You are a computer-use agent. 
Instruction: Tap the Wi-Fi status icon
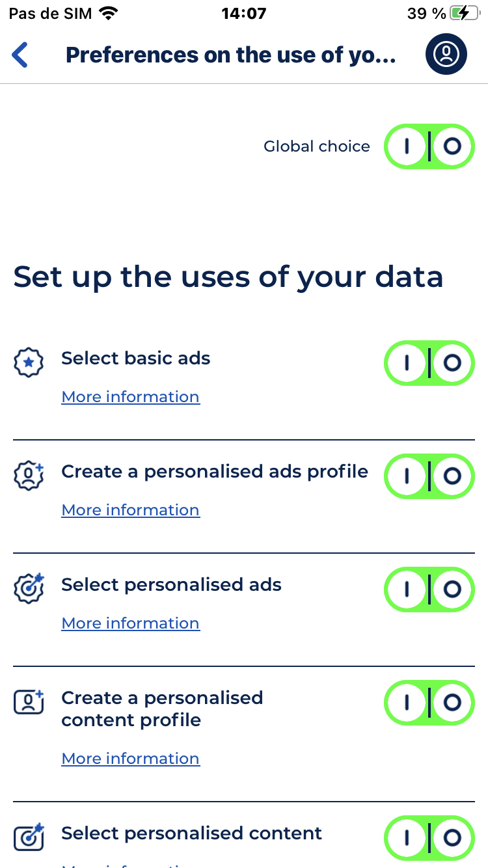pos(109,14)
